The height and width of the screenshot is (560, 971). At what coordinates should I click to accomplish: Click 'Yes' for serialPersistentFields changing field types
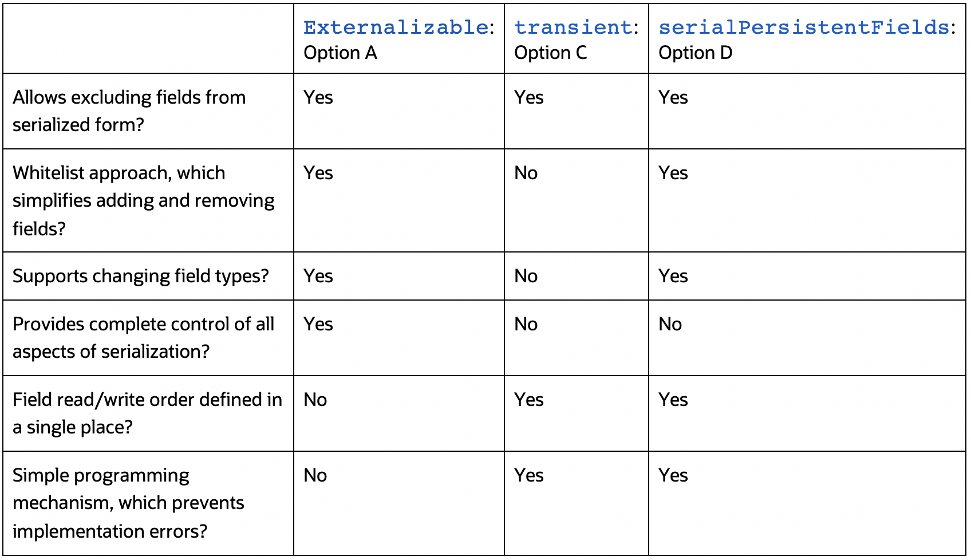pos(673,276)
